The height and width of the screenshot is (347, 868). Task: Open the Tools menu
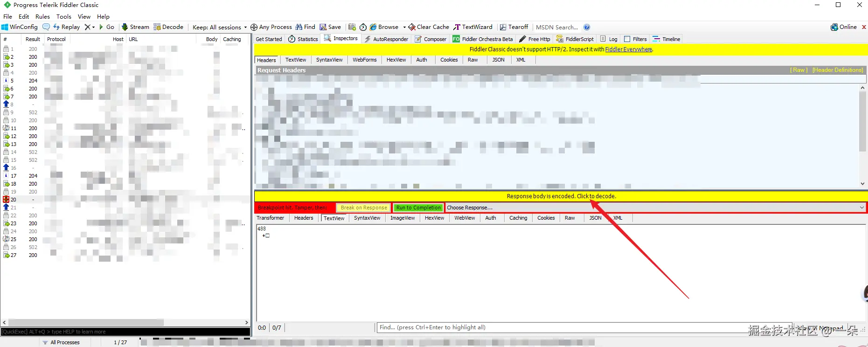(x=64, y=16)
